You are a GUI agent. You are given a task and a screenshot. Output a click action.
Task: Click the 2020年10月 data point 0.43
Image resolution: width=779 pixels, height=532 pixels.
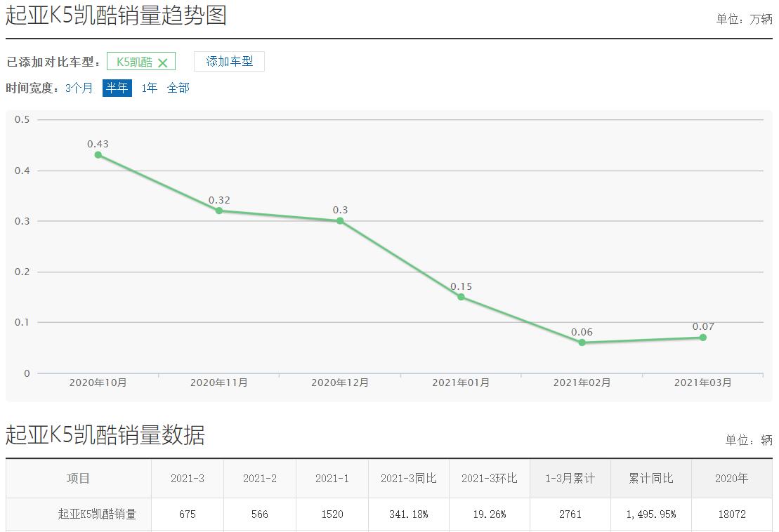pyautogui.click(x=98, y=155)
